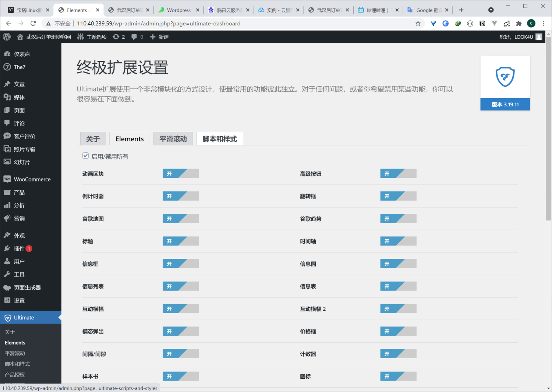Turn off the 谷歌地图 toggle
Viewport: 552px width, 392px height.
(180, 218)
